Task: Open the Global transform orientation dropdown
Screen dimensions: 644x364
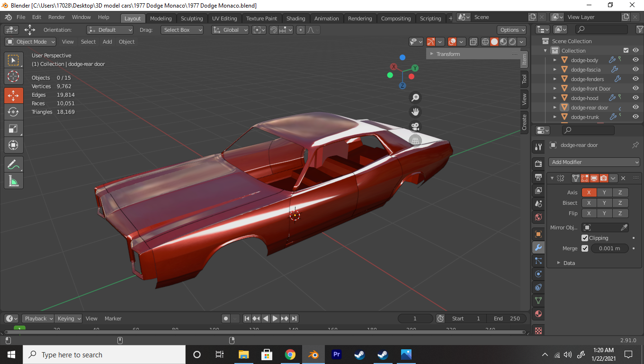Action: click(230, 30)
